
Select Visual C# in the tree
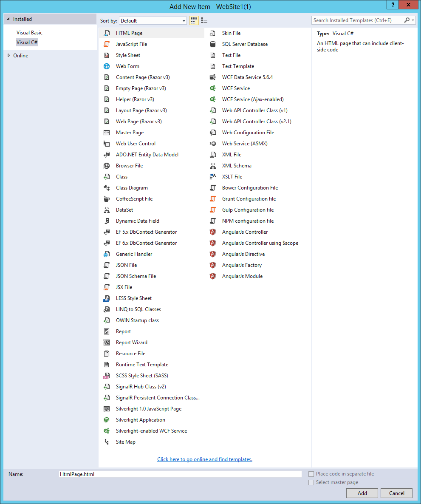click(x=27, y=42)
